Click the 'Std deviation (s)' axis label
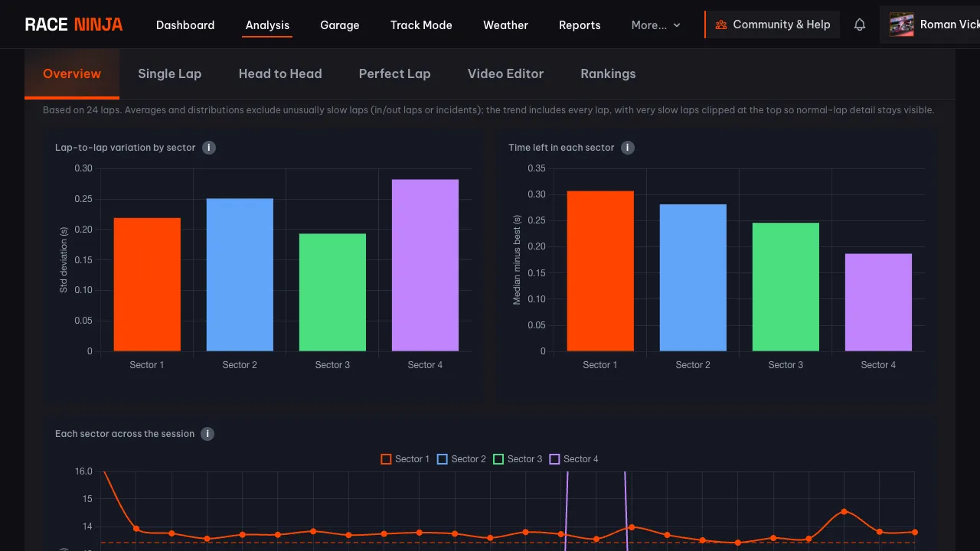980x551 pixels. pos(64,260)
